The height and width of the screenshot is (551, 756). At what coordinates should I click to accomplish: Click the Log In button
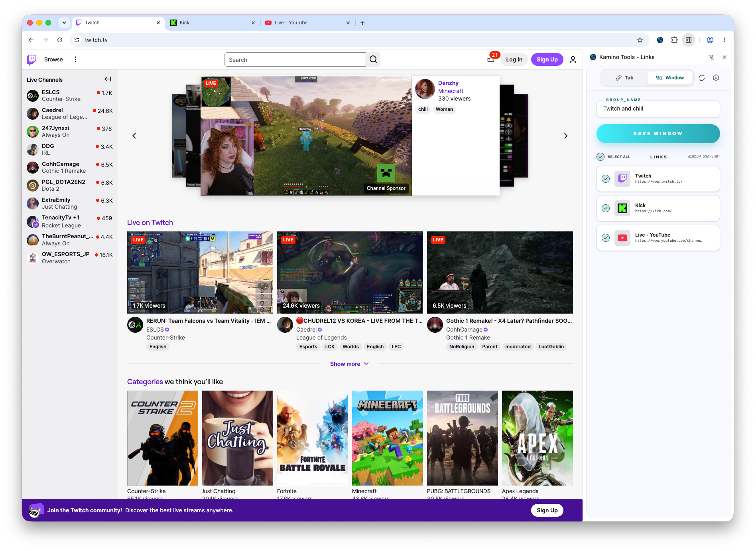(x=514, y=59)
